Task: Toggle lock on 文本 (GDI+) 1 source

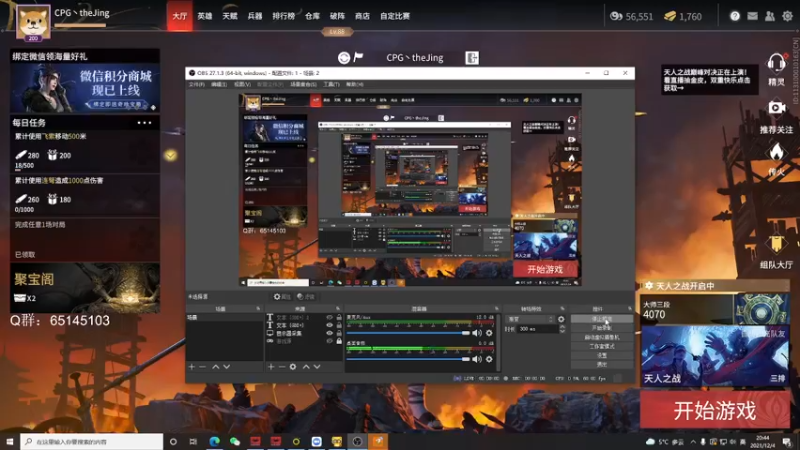Action: point(339,317)
